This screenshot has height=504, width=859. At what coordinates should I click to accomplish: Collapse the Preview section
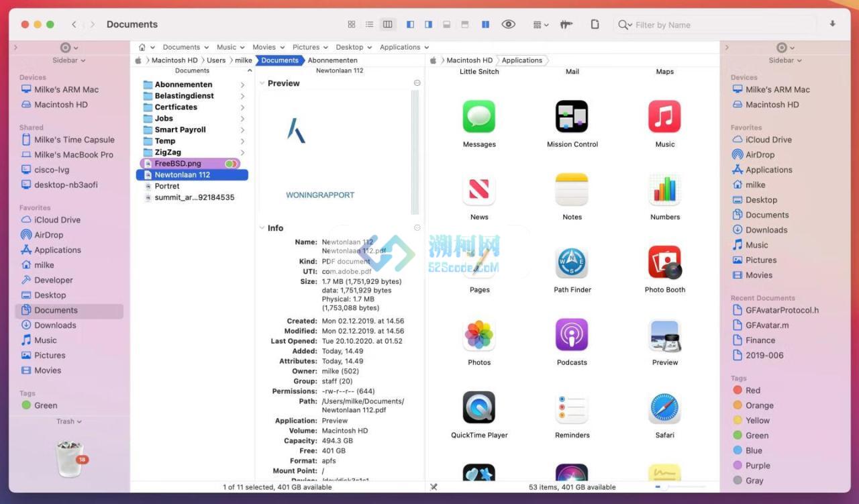tap(262, 84)
